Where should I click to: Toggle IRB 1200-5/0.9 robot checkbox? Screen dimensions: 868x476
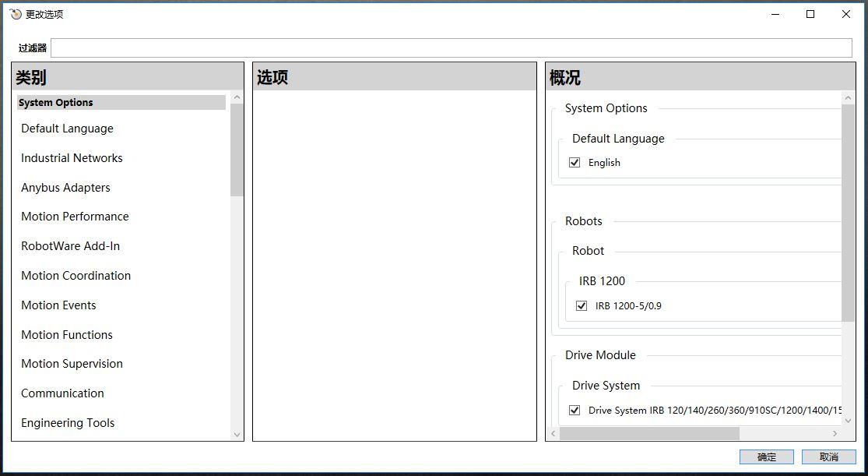pyautogui.click(x=582, y=305)
